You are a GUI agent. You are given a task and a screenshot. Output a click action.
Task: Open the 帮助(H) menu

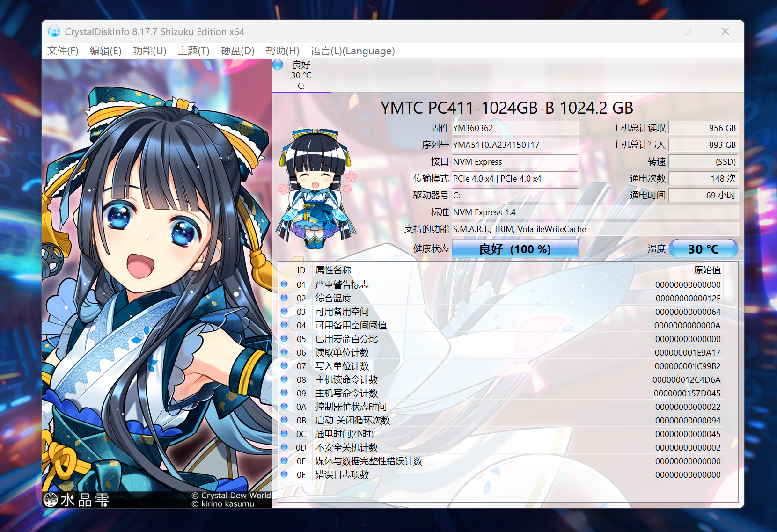pyautogui.click(x=282, y=51)
